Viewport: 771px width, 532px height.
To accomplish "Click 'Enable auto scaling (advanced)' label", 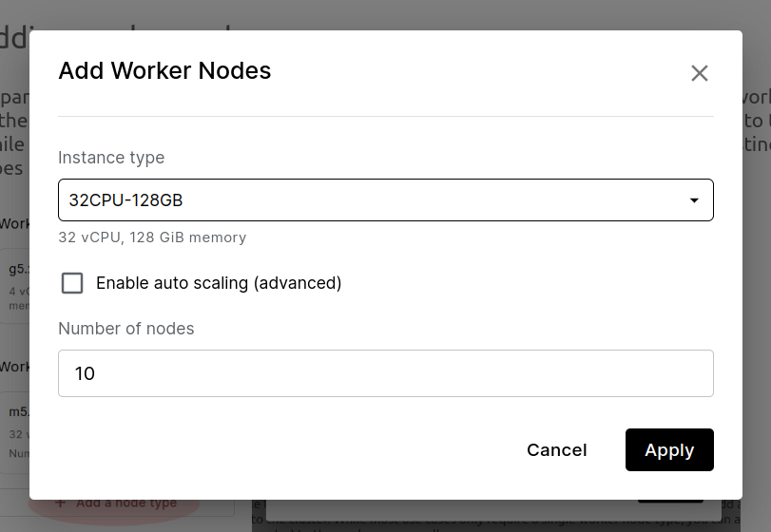I will point(219,283).
